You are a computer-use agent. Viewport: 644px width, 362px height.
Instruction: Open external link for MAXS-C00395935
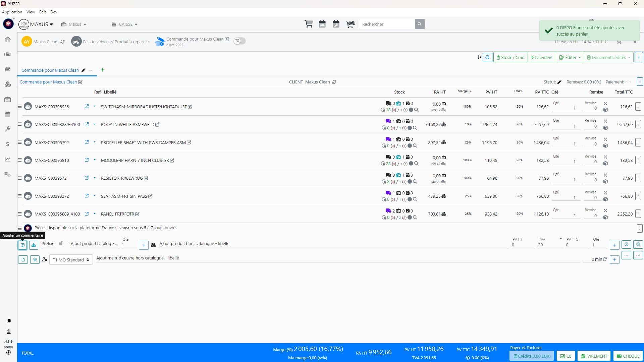pyautogui.click(x=87, y=106)
